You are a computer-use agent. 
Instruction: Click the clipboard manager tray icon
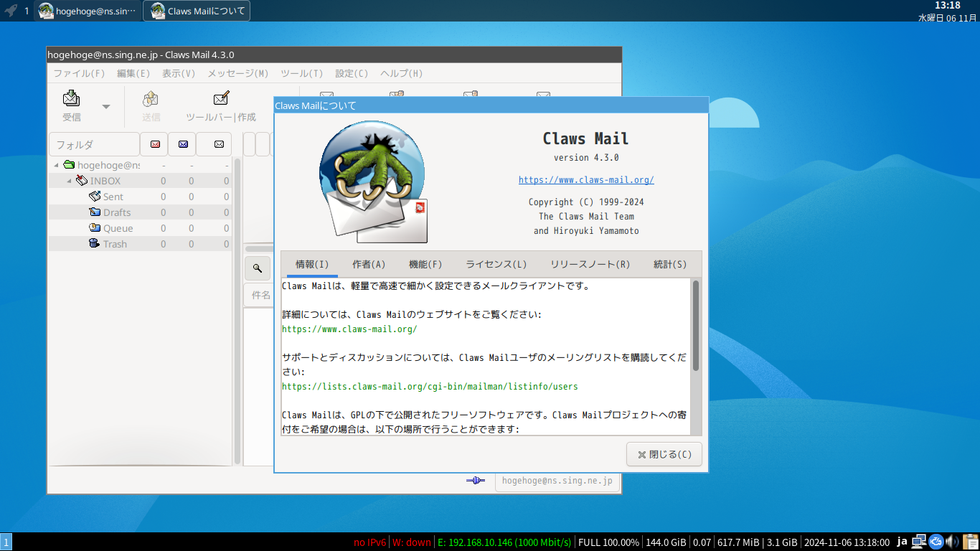coord(971,542)
